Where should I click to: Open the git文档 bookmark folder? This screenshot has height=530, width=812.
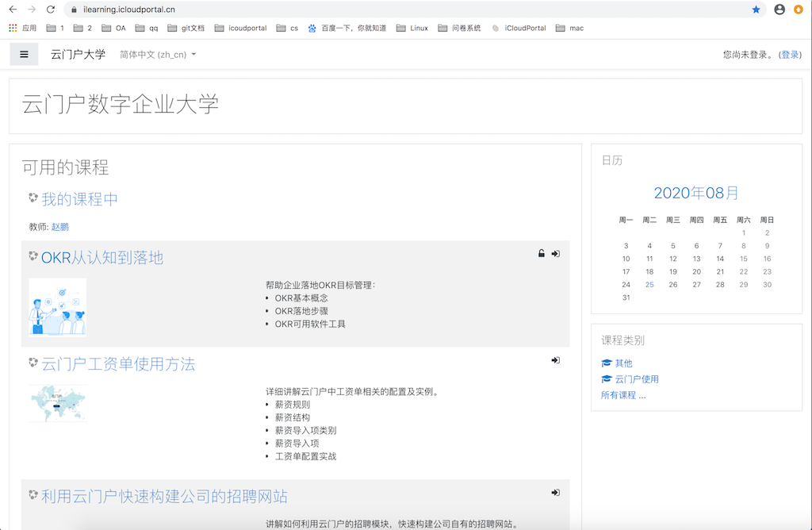[186, 28]
